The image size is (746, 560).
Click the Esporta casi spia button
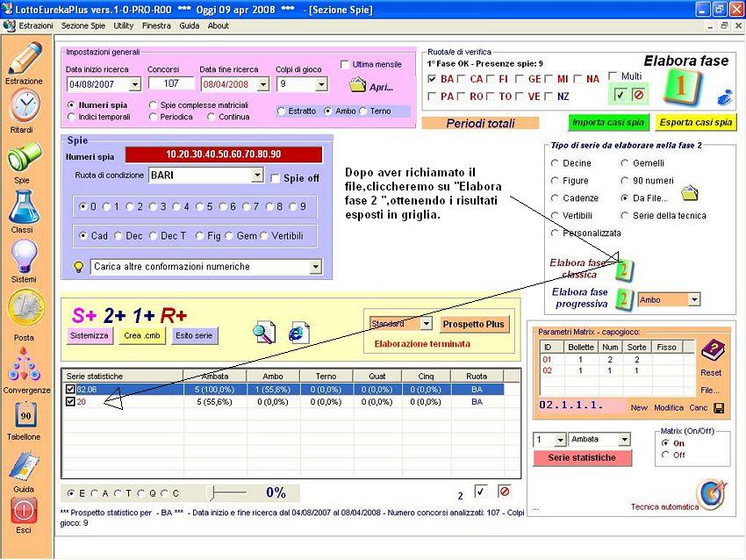696,122
